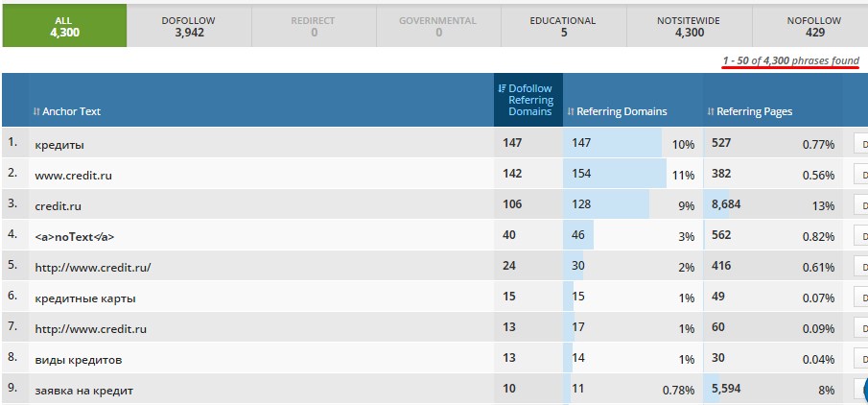Select the GOVERNMENTAL 0 tab

coord(438,26)
